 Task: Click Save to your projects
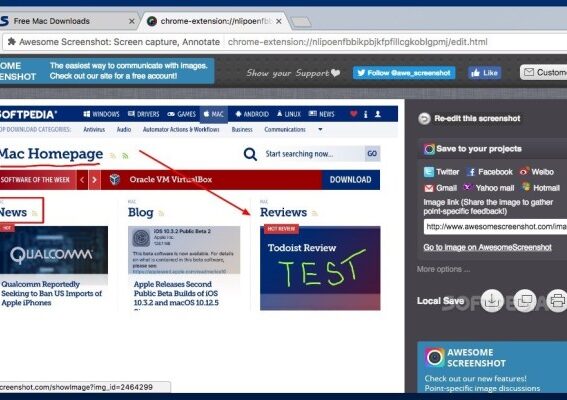tap(473, 149)
